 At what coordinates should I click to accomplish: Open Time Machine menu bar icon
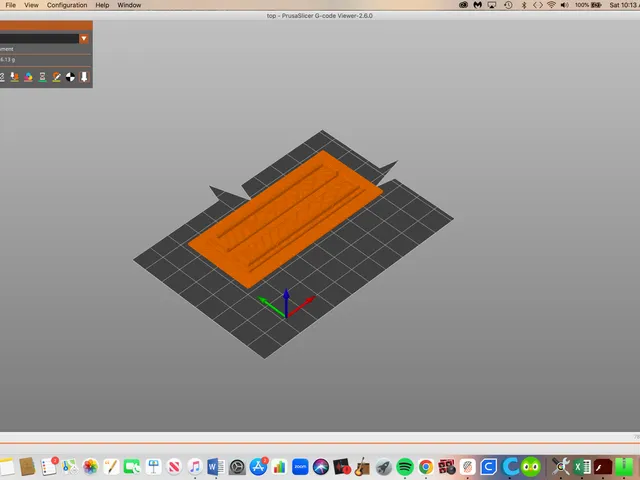(508, 5)
